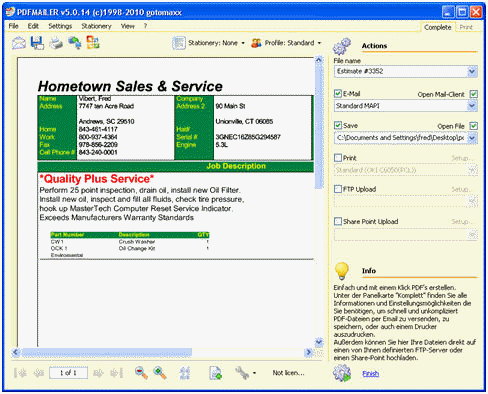
Task: Click the vertical preview scrollbar thumb
Action: coord(319,126)
